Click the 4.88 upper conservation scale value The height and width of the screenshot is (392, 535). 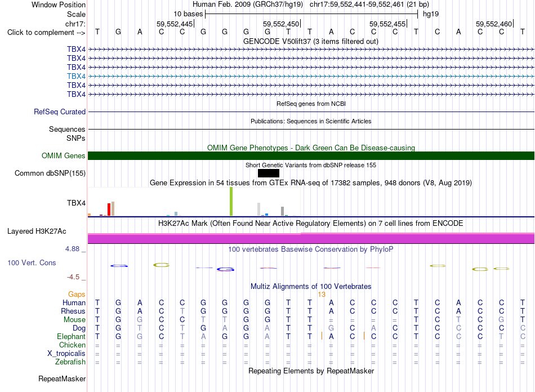(x=72, y=249)
